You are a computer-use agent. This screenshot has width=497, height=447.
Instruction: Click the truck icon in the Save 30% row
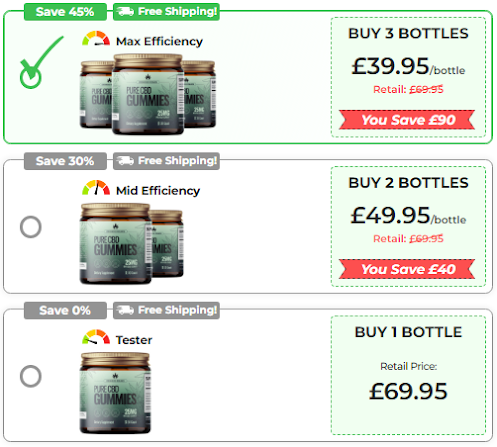coord(125,161)
